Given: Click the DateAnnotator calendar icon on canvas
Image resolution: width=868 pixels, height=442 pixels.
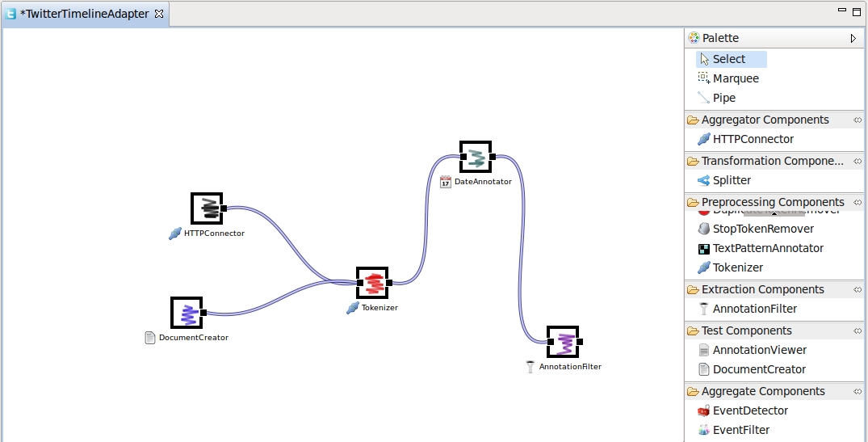Looking at the screenshot, I should click(446, 182).
